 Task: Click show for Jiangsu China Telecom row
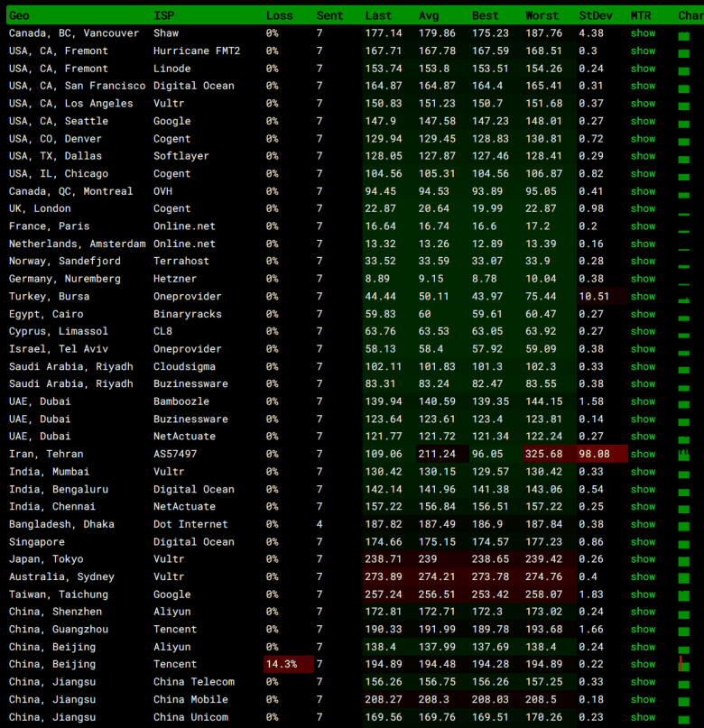pos(643,682)
